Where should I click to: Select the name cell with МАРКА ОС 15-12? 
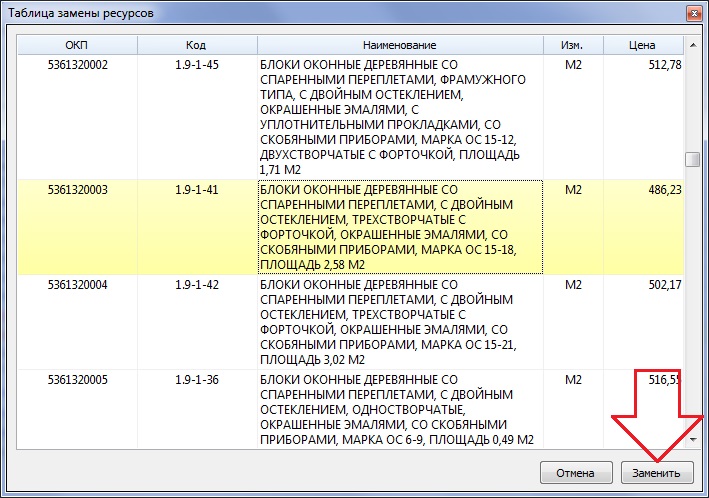tap(400, 117)
